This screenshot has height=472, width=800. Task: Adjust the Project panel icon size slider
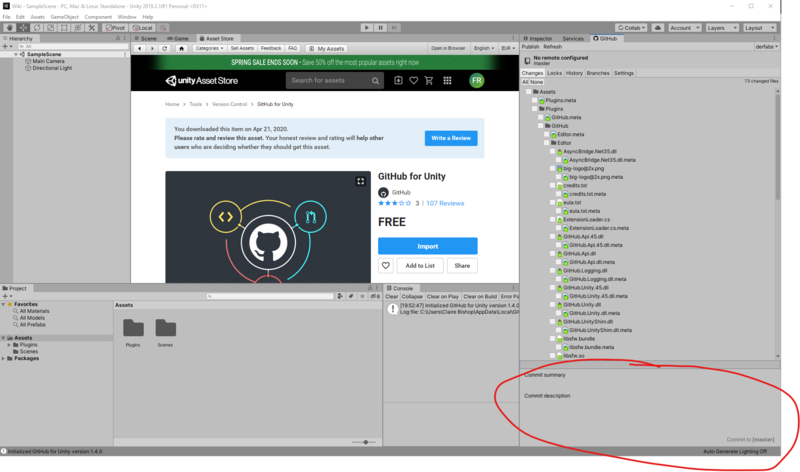[x=366, y=441]
